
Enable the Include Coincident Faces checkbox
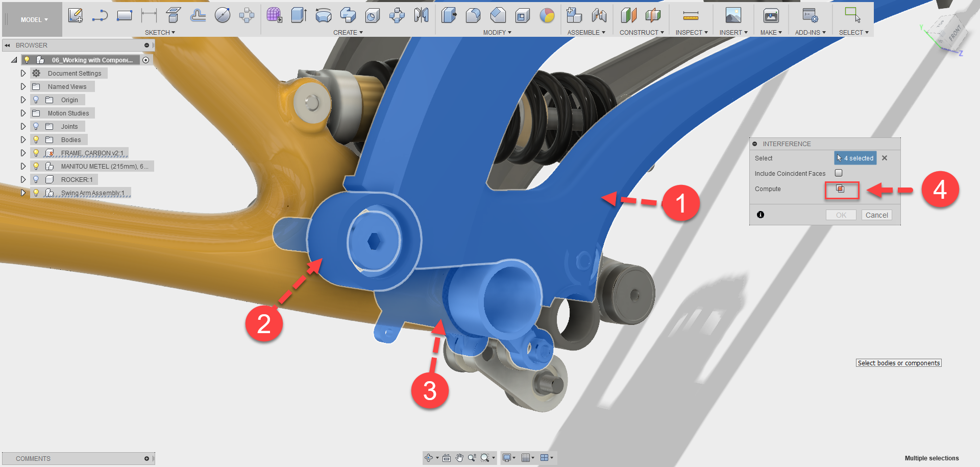point(838,173)
